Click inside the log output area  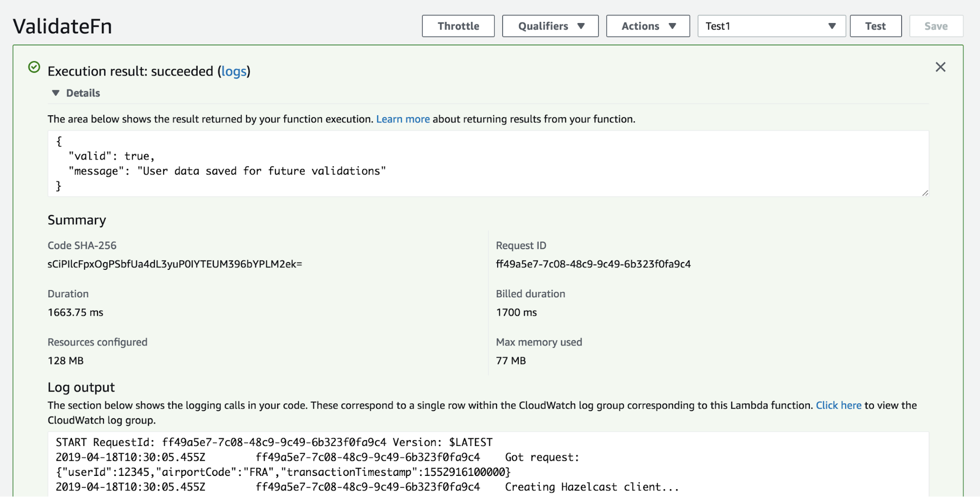point(488,464)
